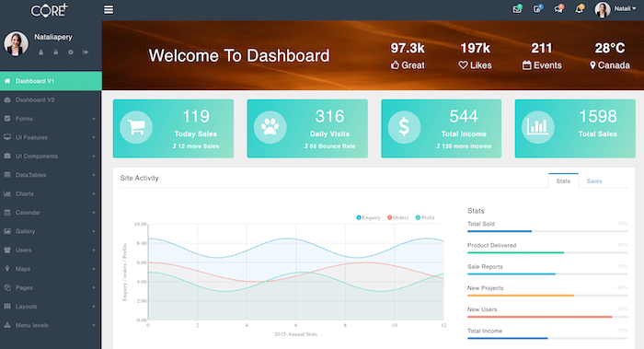The width and height of the screenshot is (644, 349).
Task: Click the shopping cart icon on Today Sales
Action: [136, 127]
